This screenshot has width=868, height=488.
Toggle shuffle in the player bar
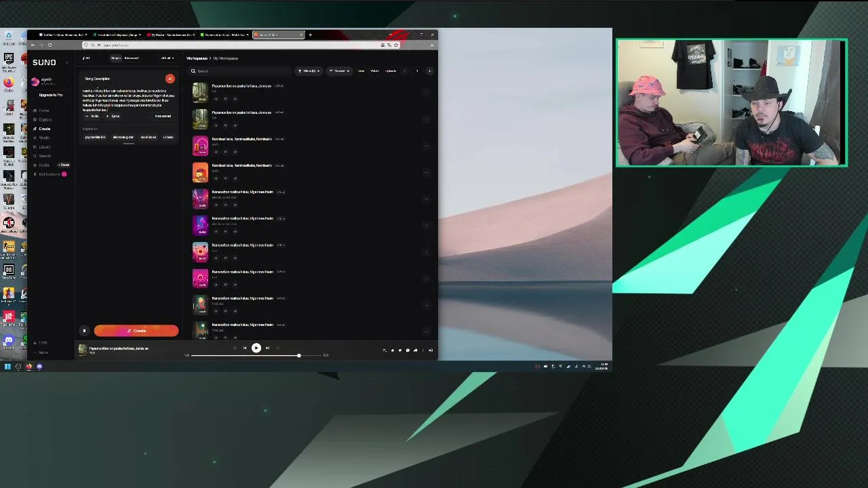point(235,348)
